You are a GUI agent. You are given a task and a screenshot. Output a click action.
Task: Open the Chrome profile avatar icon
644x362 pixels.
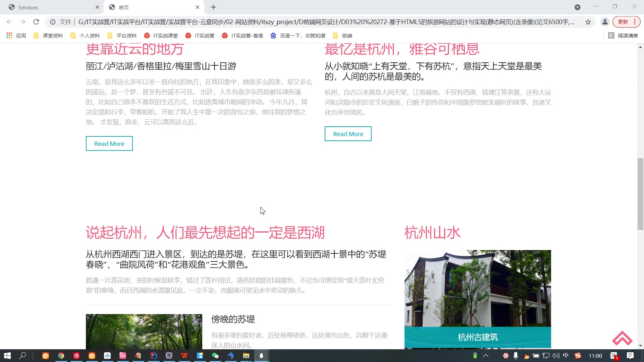click(x=605, y=22)
